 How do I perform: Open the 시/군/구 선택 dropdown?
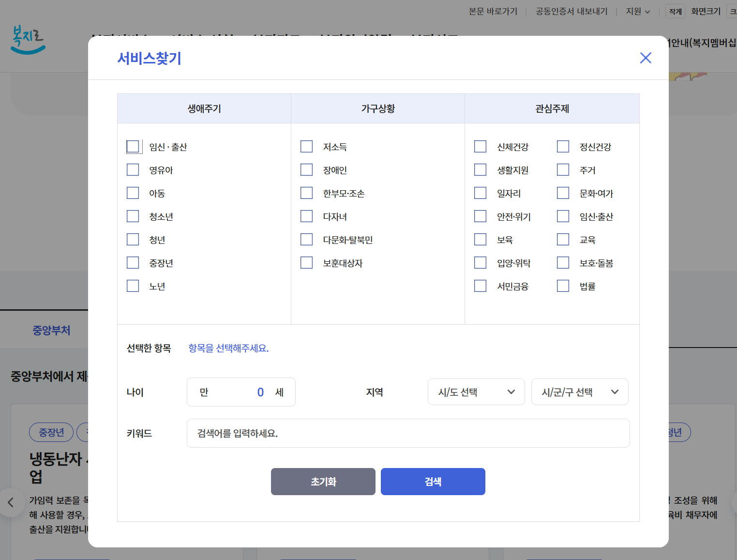point(580,392)
